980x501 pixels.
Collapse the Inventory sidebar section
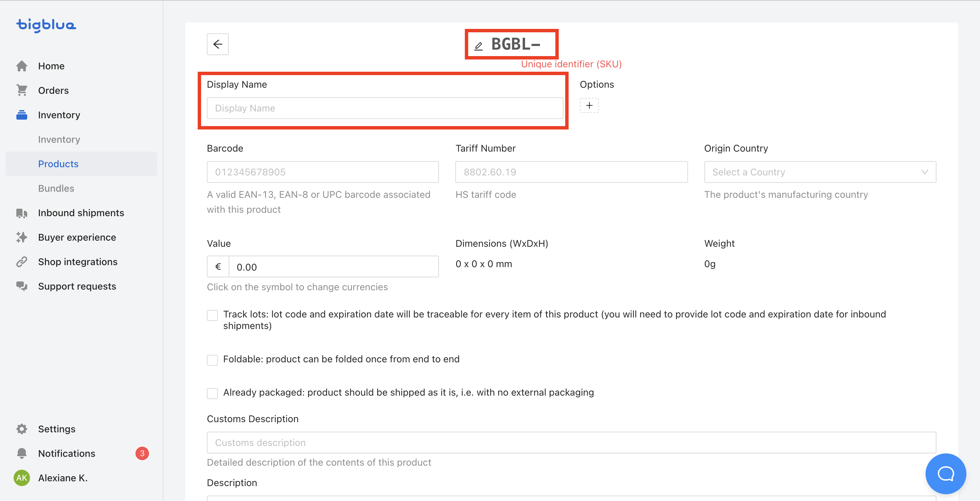tap(59, 115)
